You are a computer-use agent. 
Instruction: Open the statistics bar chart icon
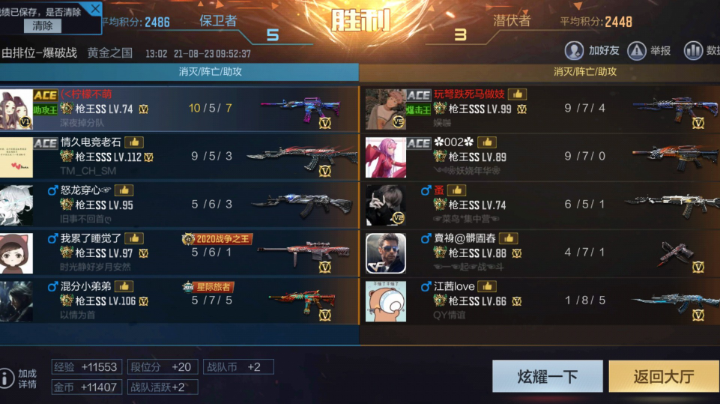693,50
